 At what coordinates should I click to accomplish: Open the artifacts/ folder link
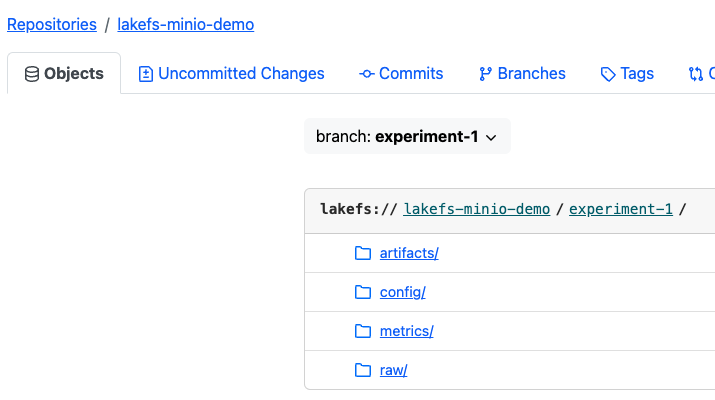point(409,253)
